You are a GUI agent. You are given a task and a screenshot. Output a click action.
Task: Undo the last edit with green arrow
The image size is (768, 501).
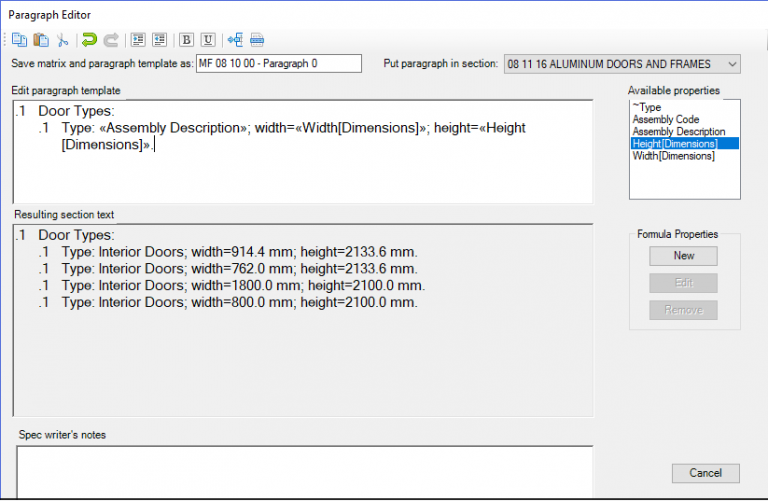(89, 40)
